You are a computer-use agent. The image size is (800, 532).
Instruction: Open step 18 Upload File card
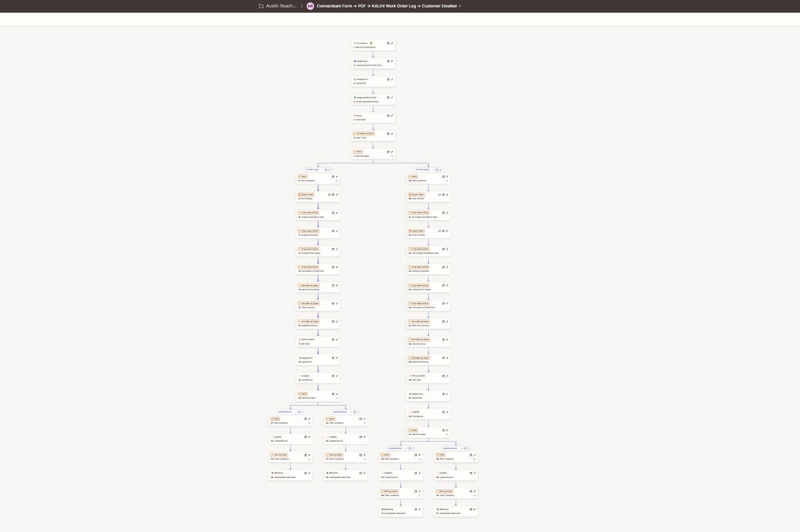pyautogui.click(x=318, y=360)
